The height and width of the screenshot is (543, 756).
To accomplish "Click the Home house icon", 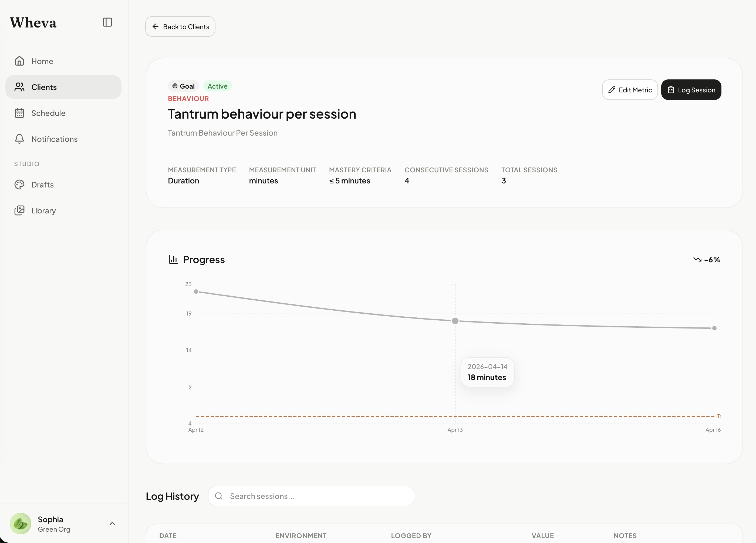I will point(19,61).
